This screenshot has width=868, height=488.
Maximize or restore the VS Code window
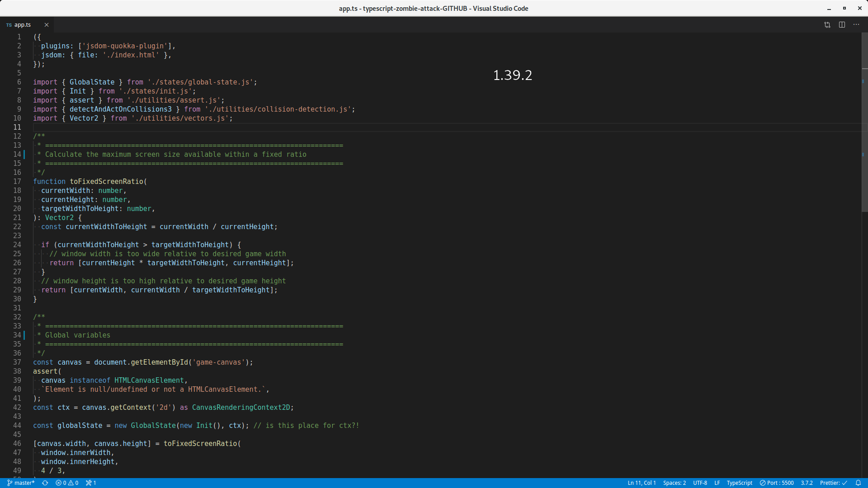coord(844,9)
